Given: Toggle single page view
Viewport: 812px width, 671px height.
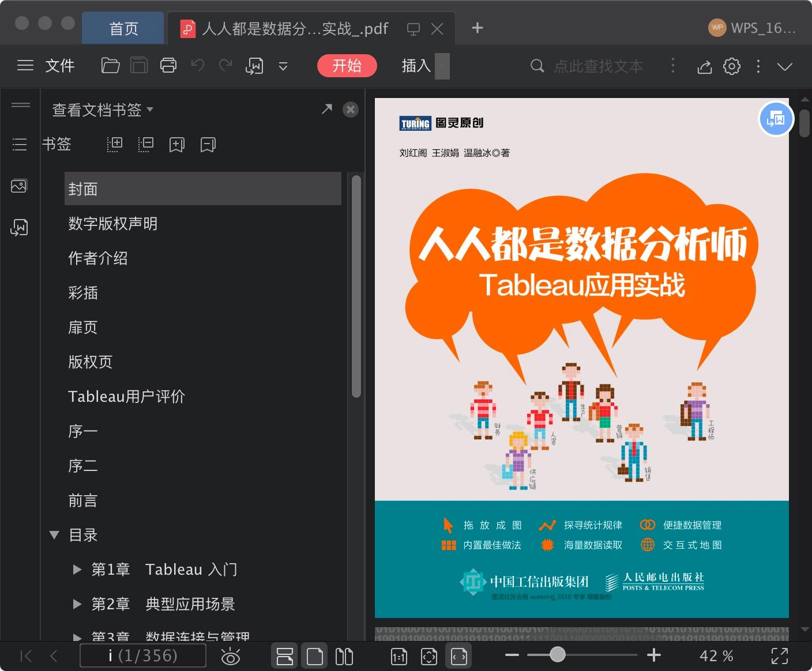Looking at the screenshot, I should pyautogui.click(x=315, y=656).
